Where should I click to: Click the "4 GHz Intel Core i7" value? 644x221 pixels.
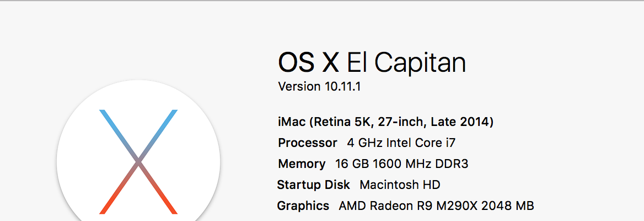click(401, 143)
